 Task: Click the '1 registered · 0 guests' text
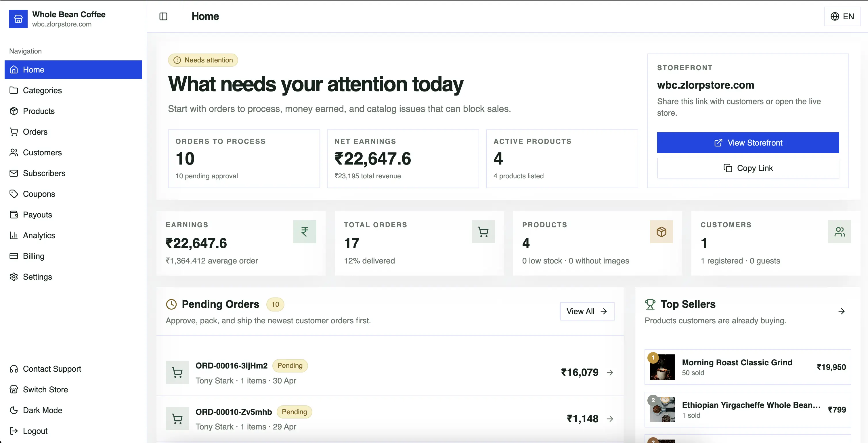(740, 261)
